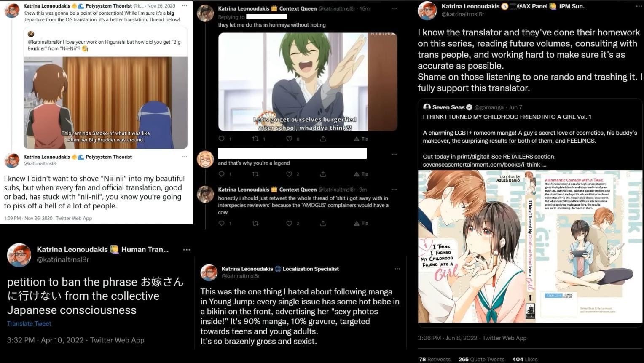View the 265 Quote Tweets list
644x363 pixels.
coord(481,359)
